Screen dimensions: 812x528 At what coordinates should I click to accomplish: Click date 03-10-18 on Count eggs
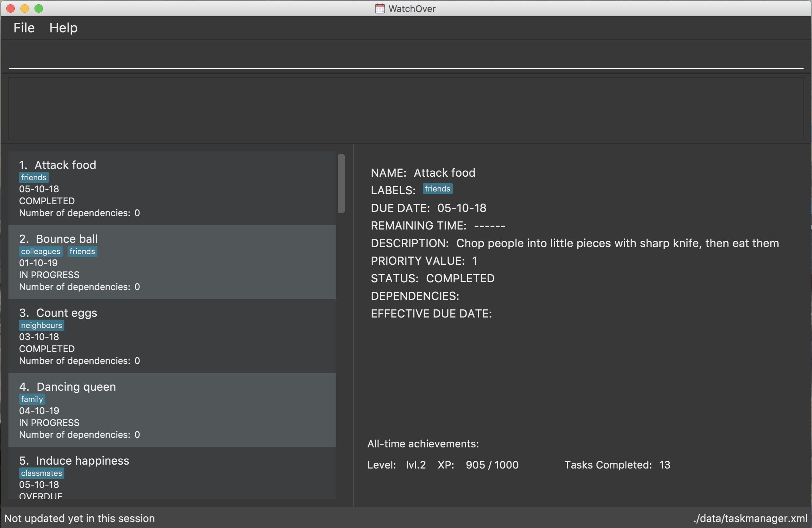39,337
